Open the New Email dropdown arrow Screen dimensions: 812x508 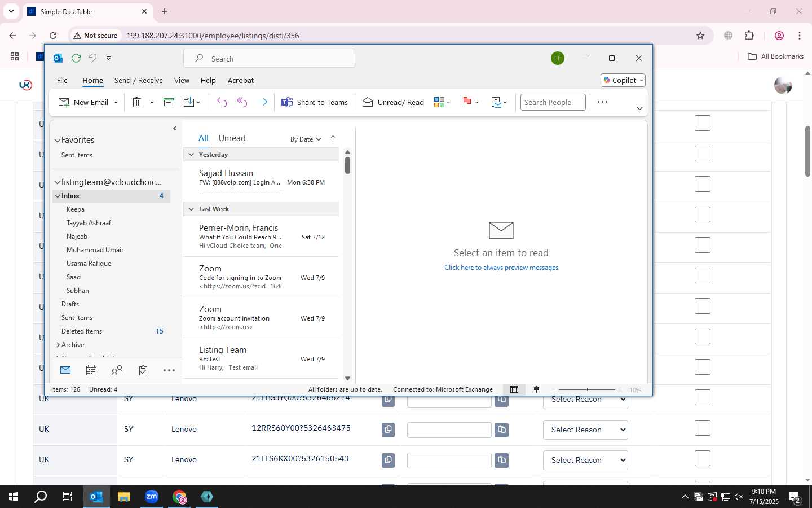pos(116,103)
